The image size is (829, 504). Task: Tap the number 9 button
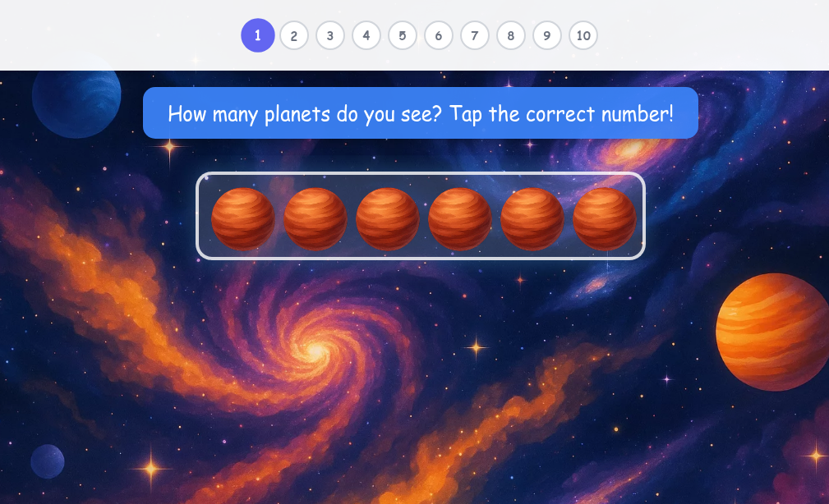click(546, 35)
